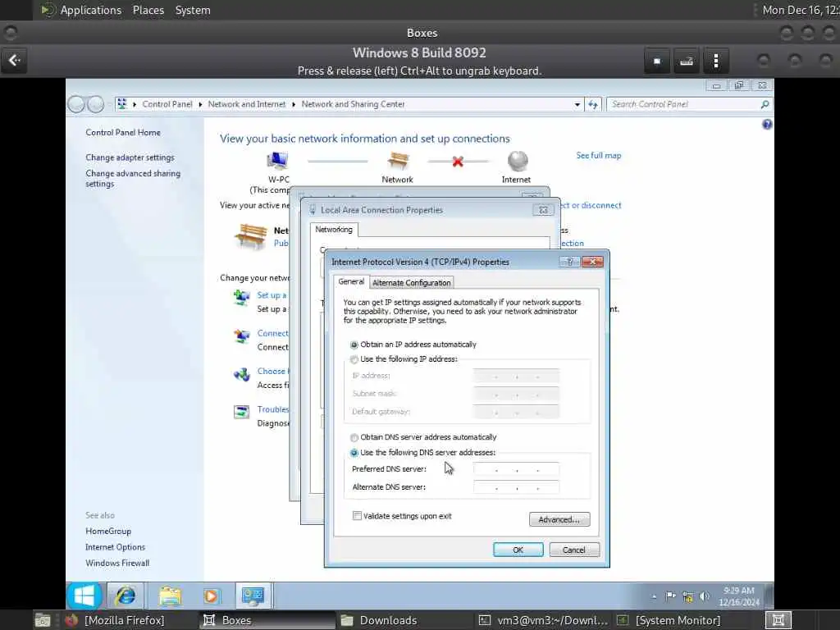Screen dimensions: 840x630
Task: Open the Control Panel Home link
Action: coord(123,132)
